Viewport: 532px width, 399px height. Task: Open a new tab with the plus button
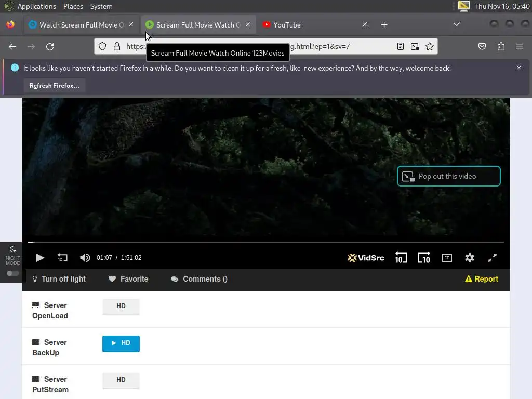[384, 25]
